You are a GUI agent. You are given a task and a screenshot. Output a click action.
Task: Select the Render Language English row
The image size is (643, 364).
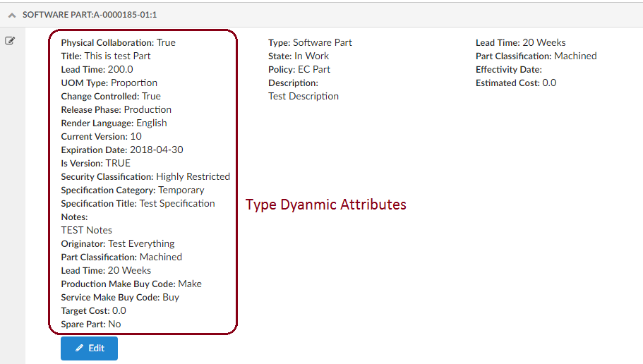click(114, 123)
